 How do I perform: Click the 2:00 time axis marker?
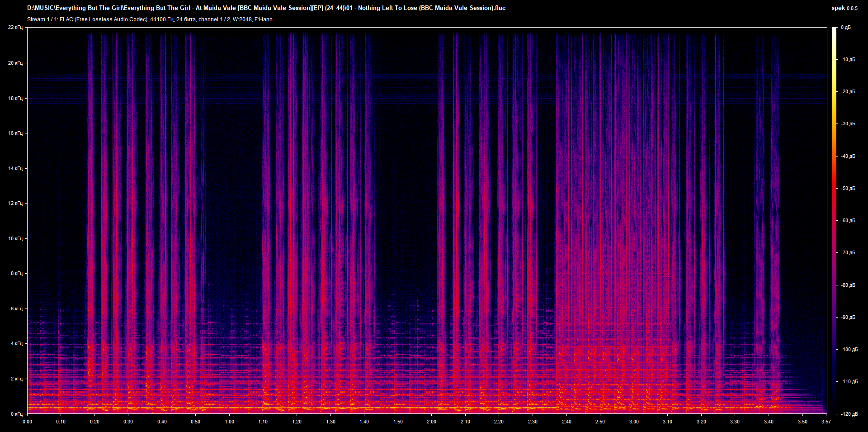[431, 422]
